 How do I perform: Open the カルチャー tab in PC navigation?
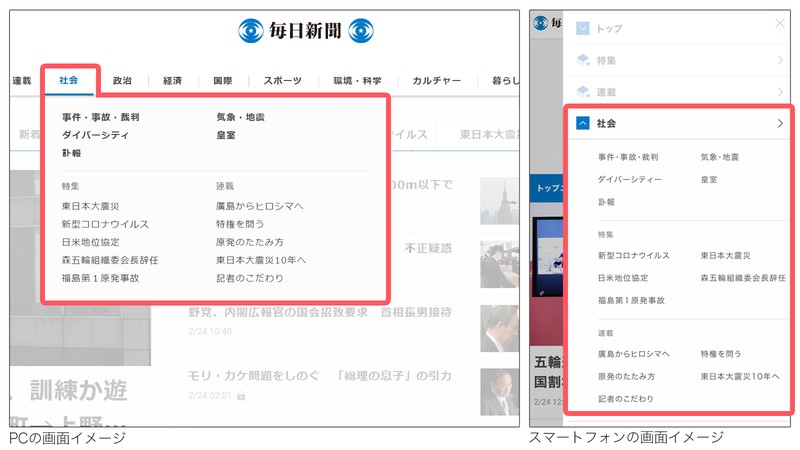(x=437, y=81)
